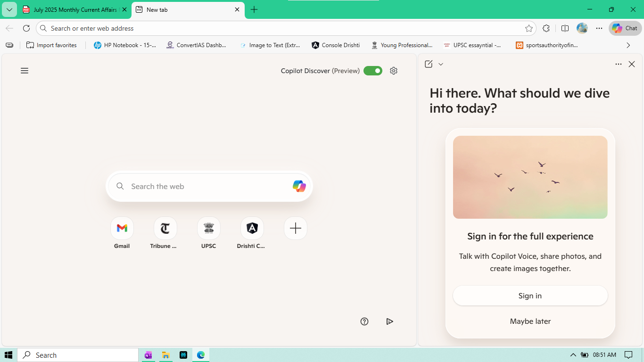Open sportsauthorityofin bookmark
644x362 pixels.
pyautogui.click(x=547, y=45)
